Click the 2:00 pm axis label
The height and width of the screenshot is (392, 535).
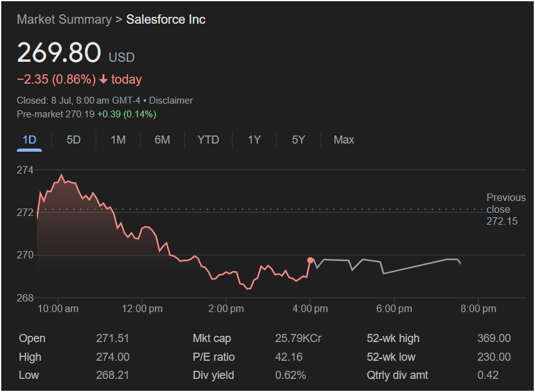coord(226,309)
